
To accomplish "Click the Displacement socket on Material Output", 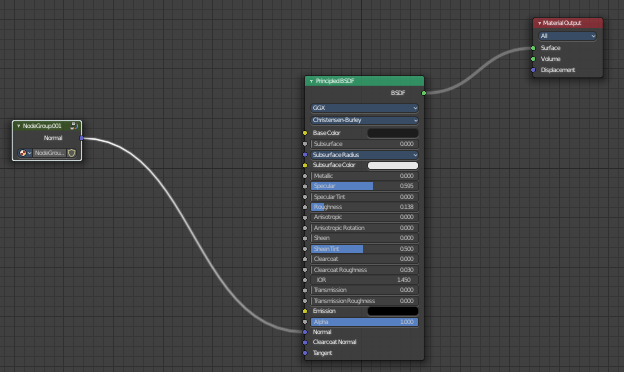I will pyautogui.click(x=533, y=70).
